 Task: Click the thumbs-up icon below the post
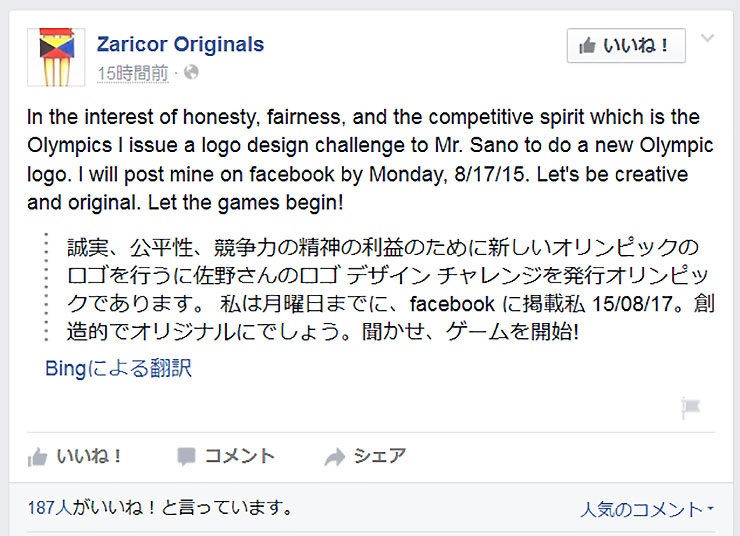pos(37,457)
